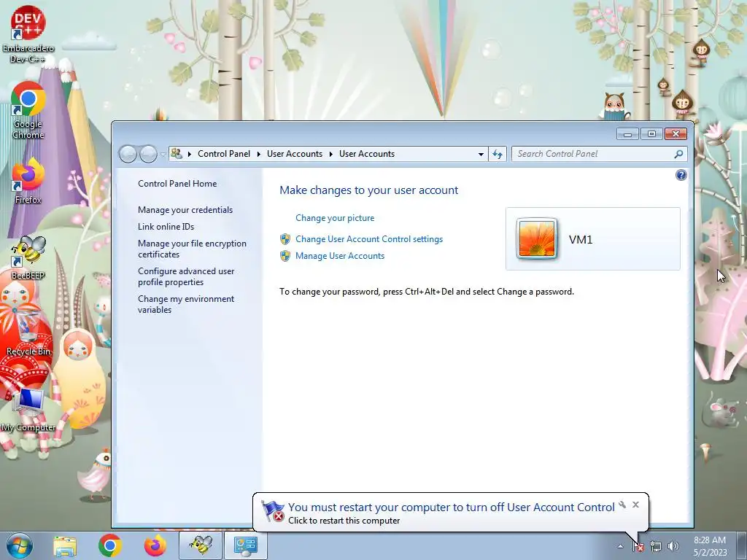Open Manage your file encryption certificates
This screenshot has height=560, width=747.
[192, 249]
